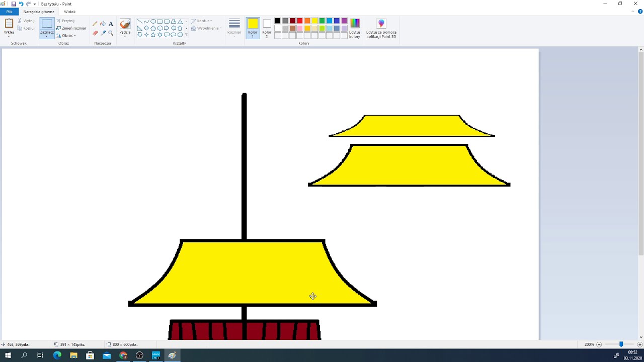Pick the black color swatch
This screenshot has width=644, height=362.
[x=278, y=21]
